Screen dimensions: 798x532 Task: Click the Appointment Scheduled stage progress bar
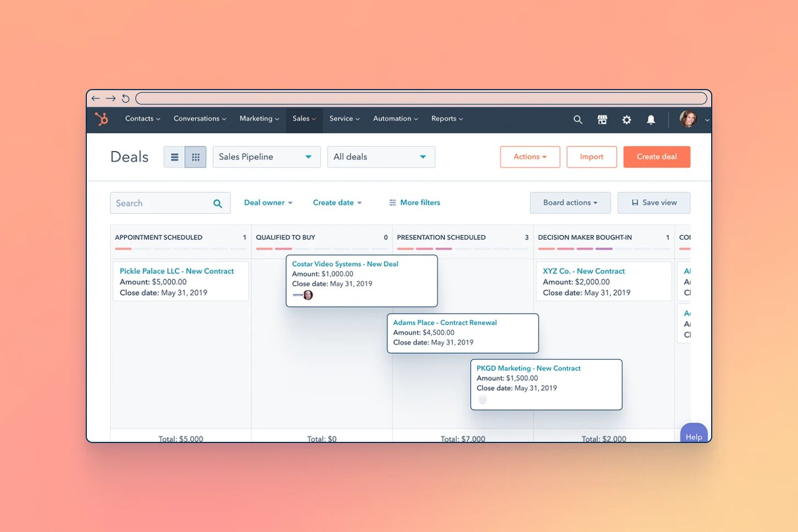[181, 249]
